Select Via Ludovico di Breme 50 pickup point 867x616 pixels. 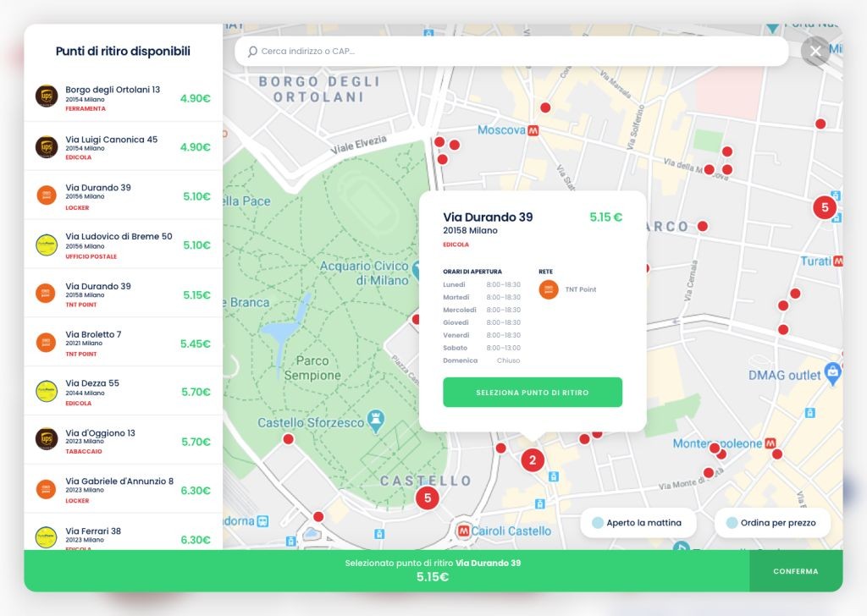point(124,245)
